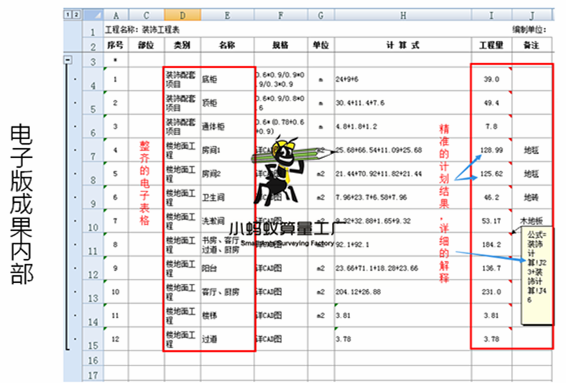This screenshot has height=383, width=566.
Task: Click the 计算式 header cell
Action: click(x=403, y=45)
